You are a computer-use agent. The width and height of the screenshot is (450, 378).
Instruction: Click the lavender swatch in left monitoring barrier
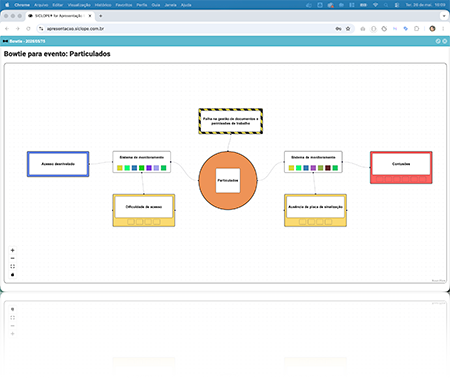156,168
